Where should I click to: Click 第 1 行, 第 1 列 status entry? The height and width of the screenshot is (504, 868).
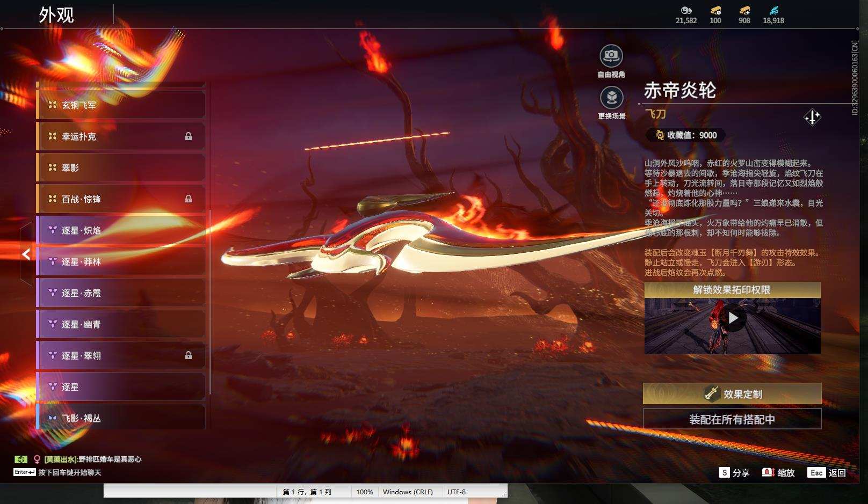(x=307, y=492)
